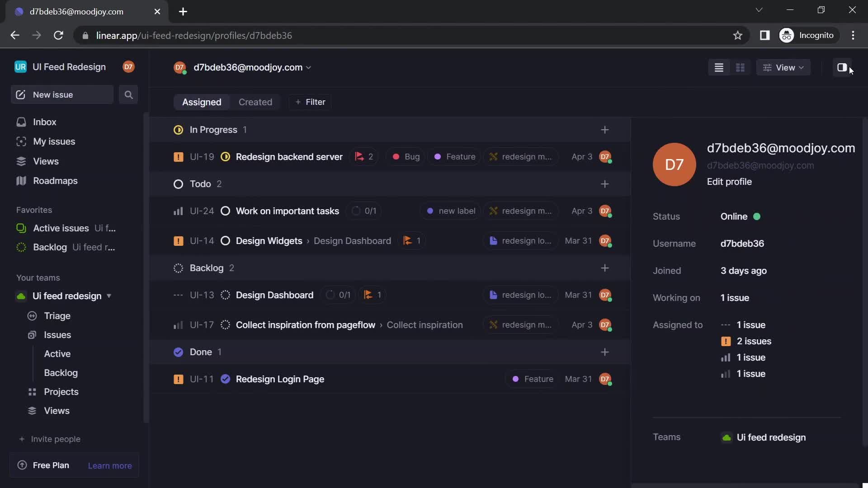Select the Views sidebar icon

coord(21,161)
